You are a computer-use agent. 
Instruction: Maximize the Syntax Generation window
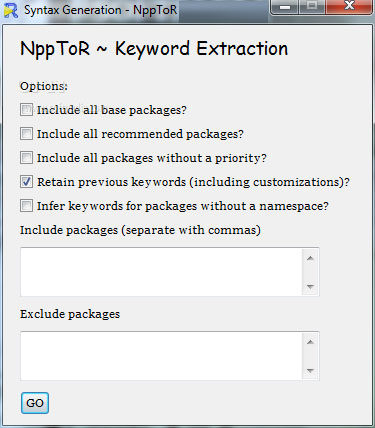(x=312, y=7)
